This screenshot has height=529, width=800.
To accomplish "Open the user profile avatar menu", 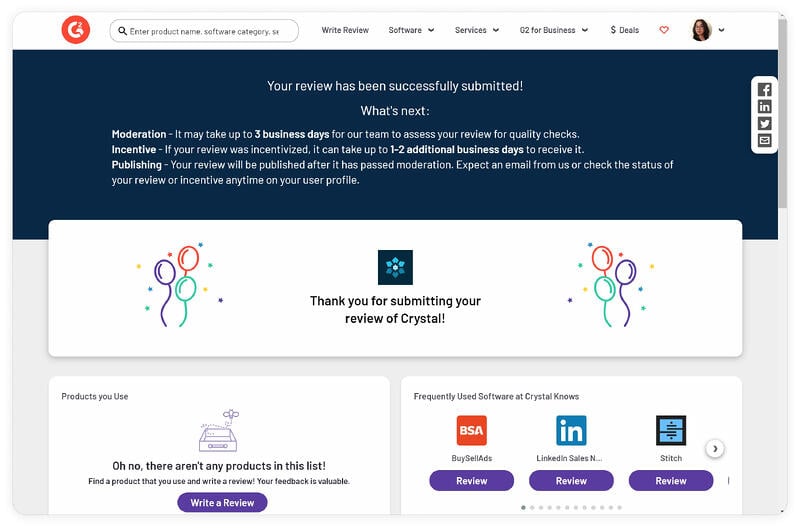I will [707, 30].
